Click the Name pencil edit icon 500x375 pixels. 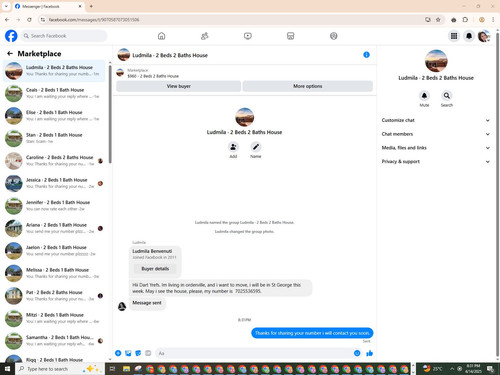pyautogui.click(x=256, y=147)
